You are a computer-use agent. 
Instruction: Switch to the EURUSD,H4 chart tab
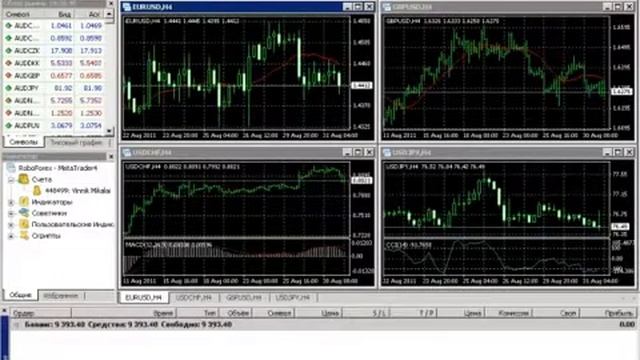(144, 298)
